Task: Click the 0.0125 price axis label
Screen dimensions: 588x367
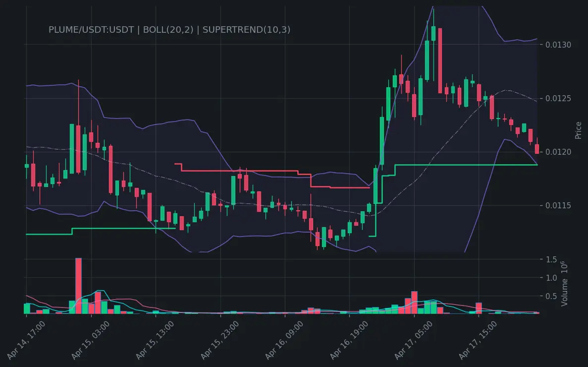Action: coord(558,98)
